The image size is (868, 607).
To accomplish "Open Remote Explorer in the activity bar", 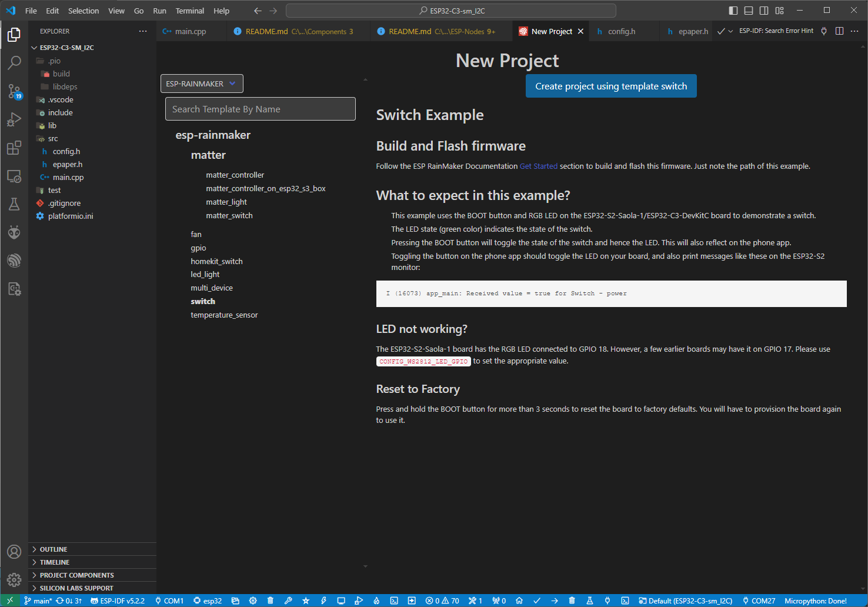I will 14,176.
